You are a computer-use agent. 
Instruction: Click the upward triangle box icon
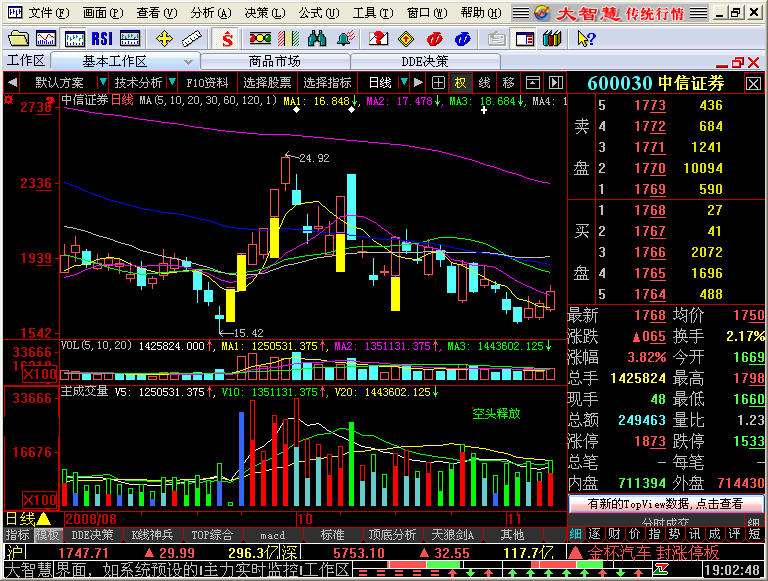(532, 82)
